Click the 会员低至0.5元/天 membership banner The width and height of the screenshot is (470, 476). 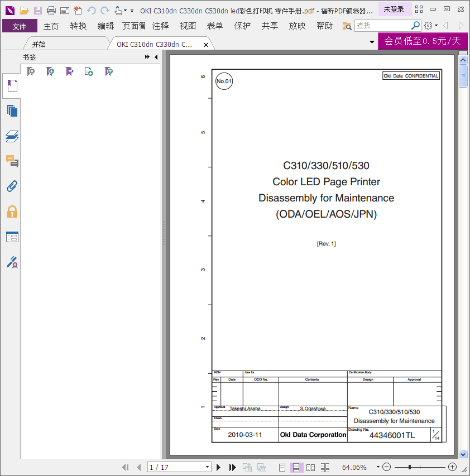pos(423,41)
